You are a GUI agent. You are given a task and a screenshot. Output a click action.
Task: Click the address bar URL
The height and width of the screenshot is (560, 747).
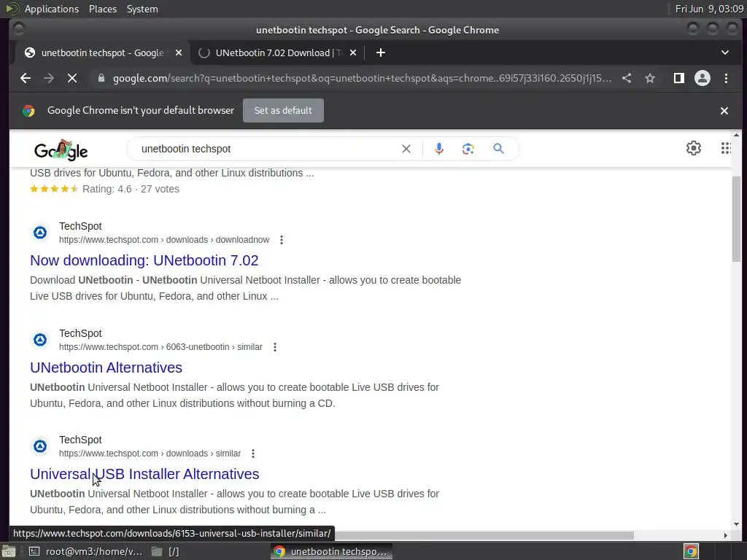(x=362, y=78)
